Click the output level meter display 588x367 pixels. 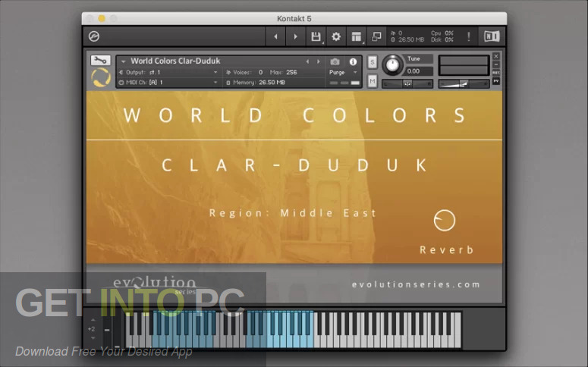coord(464,65)
